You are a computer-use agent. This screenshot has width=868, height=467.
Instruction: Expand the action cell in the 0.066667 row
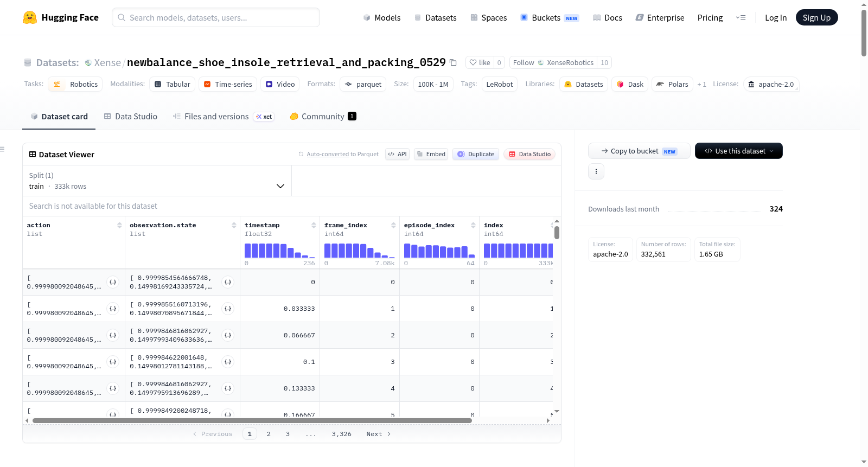click(x=113, y=335)
